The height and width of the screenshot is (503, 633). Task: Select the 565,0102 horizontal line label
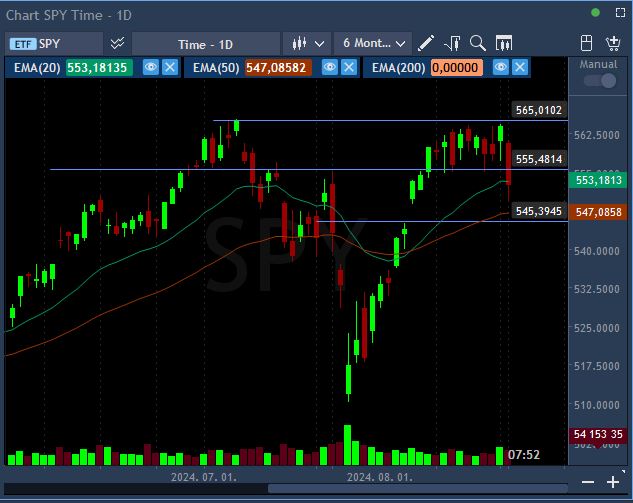click(x=539, y=110)
